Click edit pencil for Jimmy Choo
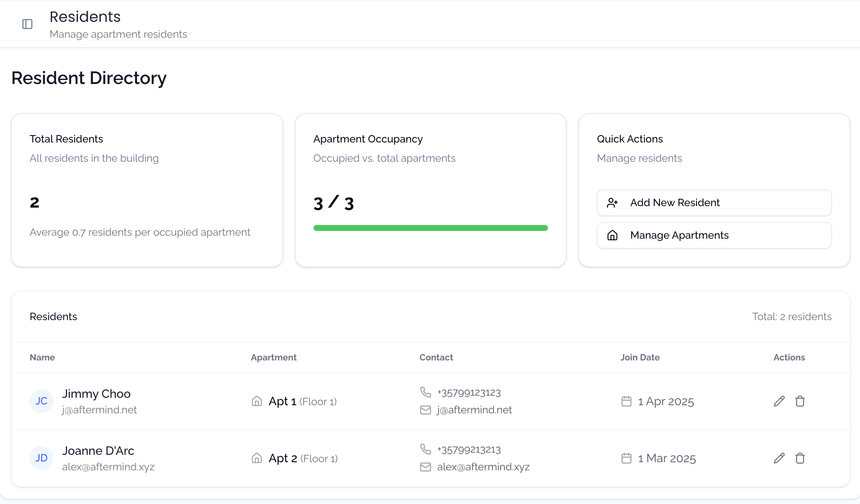The width and height of the screenshot is (860, 504). click(779, 401)
